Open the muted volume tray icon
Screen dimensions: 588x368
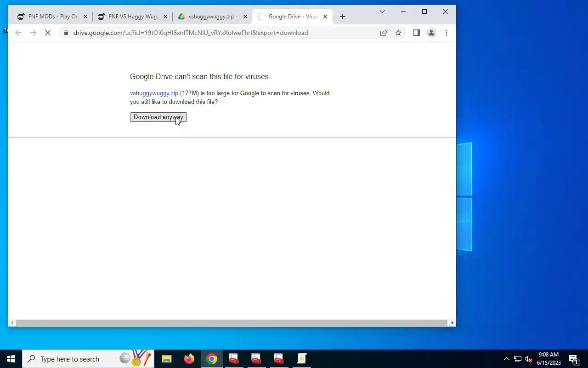point(528,359)
